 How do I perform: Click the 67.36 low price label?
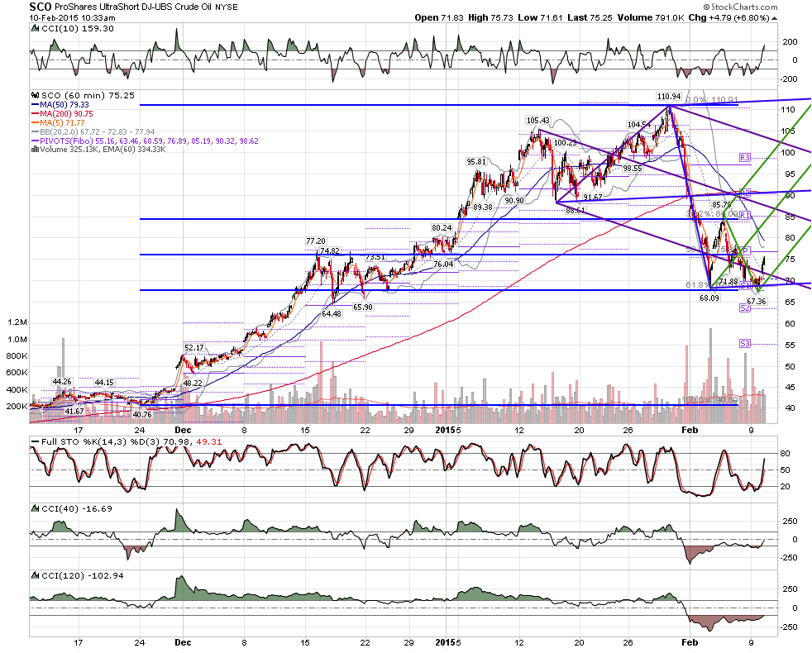[x=756, y=301]
